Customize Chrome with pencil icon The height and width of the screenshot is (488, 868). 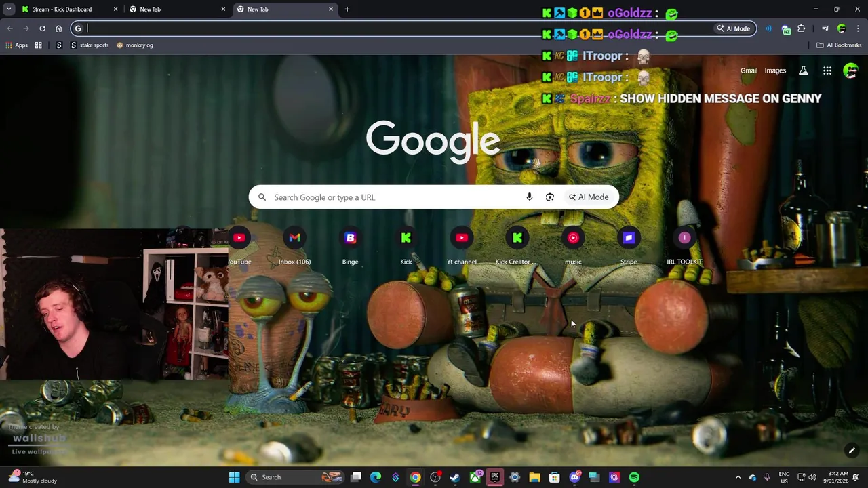pos(852,451)
